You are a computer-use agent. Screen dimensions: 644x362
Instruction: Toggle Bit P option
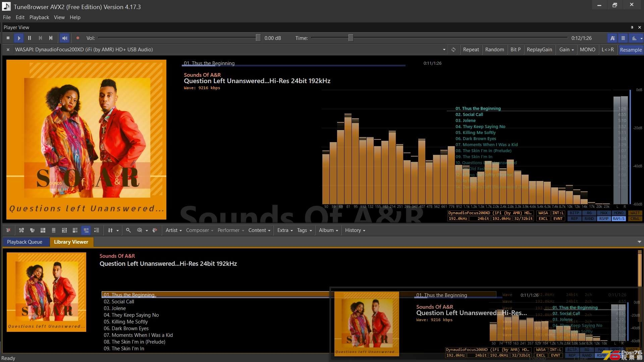tap(516, 50)
